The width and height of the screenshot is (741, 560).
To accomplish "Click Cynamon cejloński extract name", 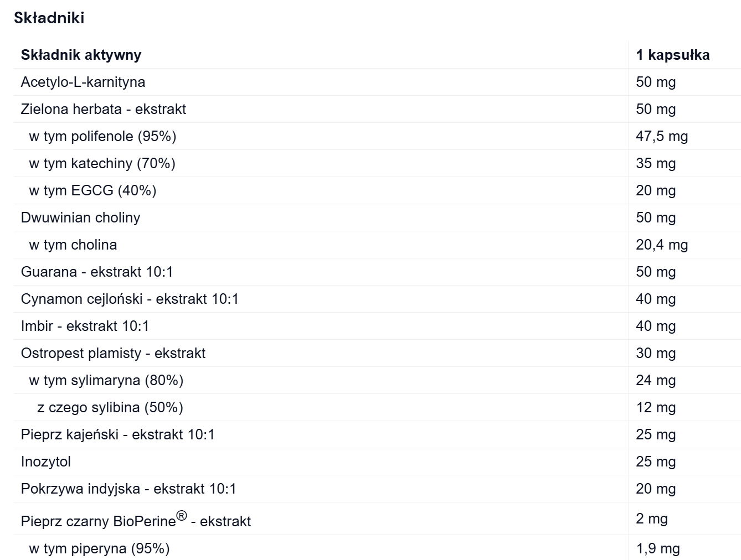I will pyautogui.click(x=130, y=299).
